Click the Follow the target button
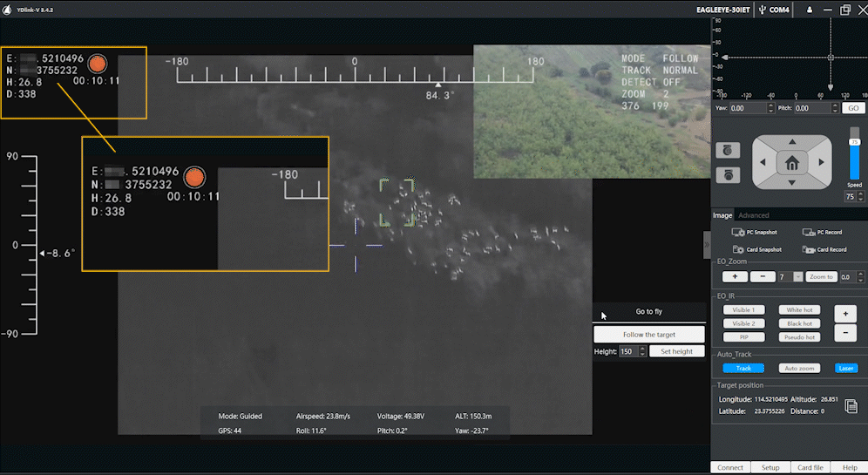868x475 pixels. 648,335
